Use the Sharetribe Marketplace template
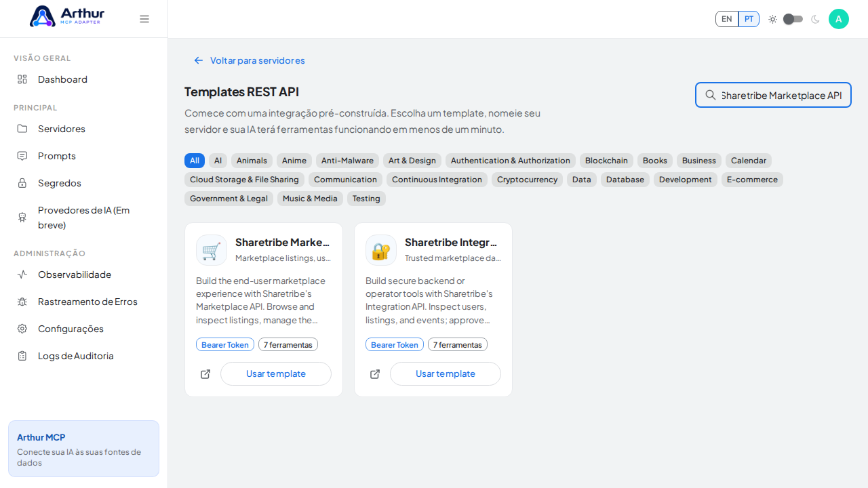The width and height of the screenshot is (868, 488). click(276, 374)
